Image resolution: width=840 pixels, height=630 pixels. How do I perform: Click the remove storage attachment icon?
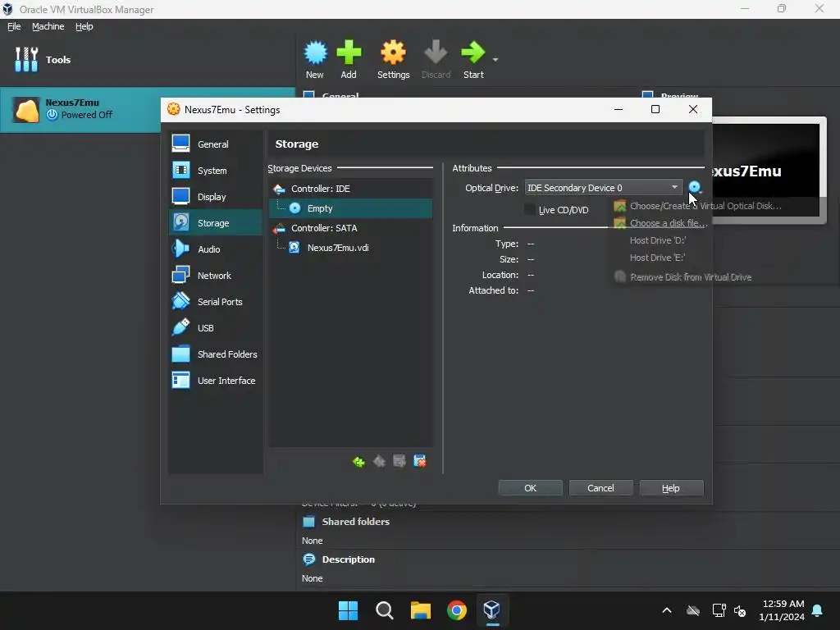[x=420, y=461]
